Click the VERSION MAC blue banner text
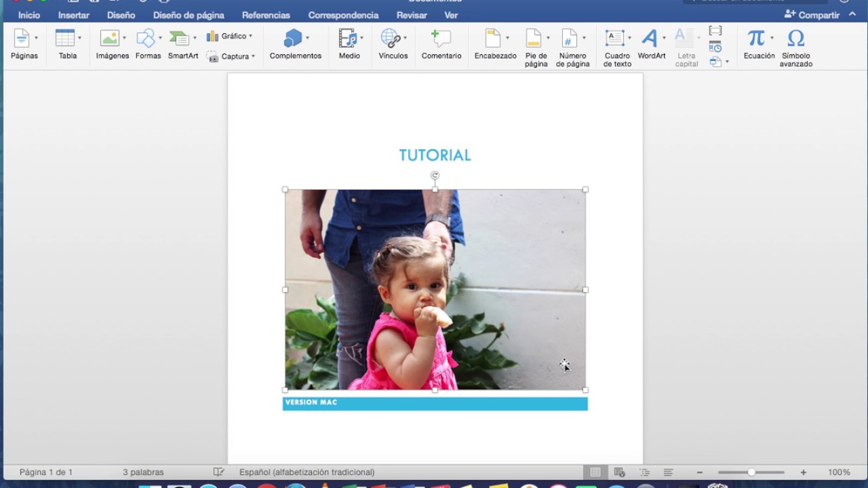 click(x=311, y=403)
